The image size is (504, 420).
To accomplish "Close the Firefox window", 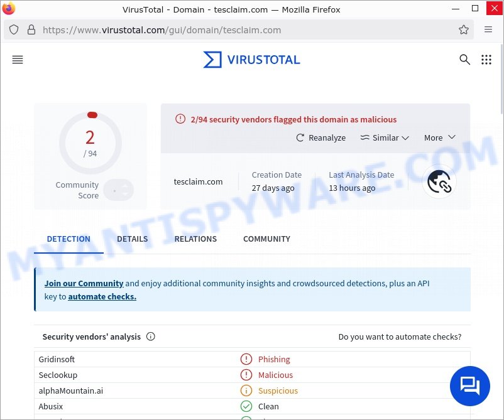I will pos(495,8).
